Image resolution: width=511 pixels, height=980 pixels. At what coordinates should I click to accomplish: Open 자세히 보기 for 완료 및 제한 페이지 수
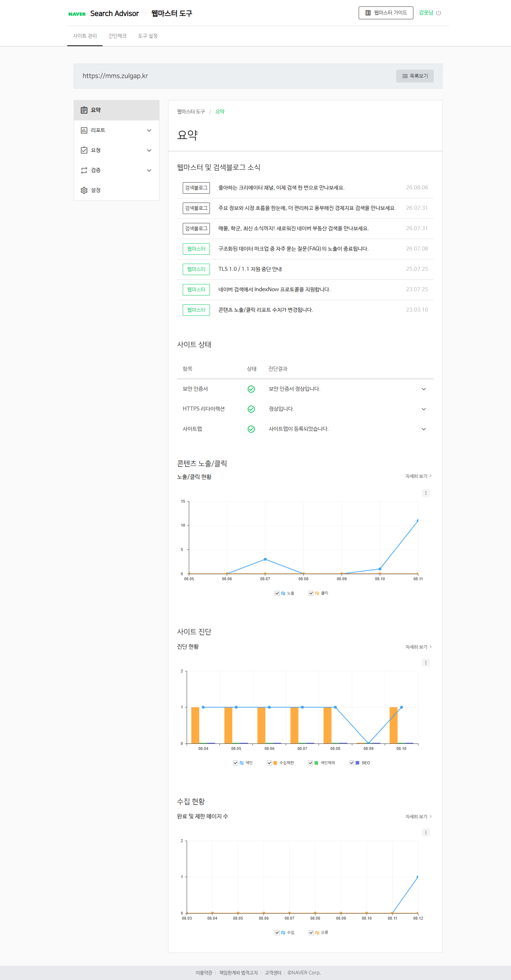418,816
